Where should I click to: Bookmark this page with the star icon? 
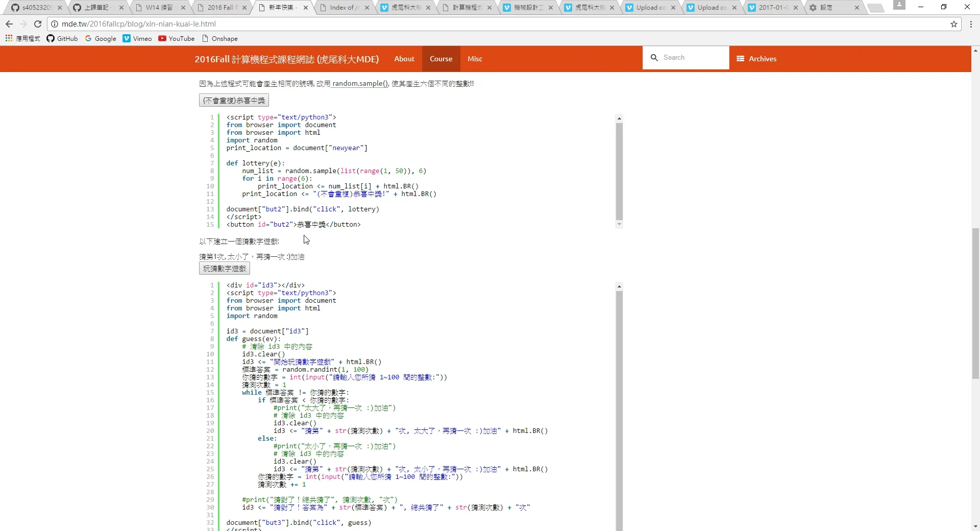click(x=953, y=24)
